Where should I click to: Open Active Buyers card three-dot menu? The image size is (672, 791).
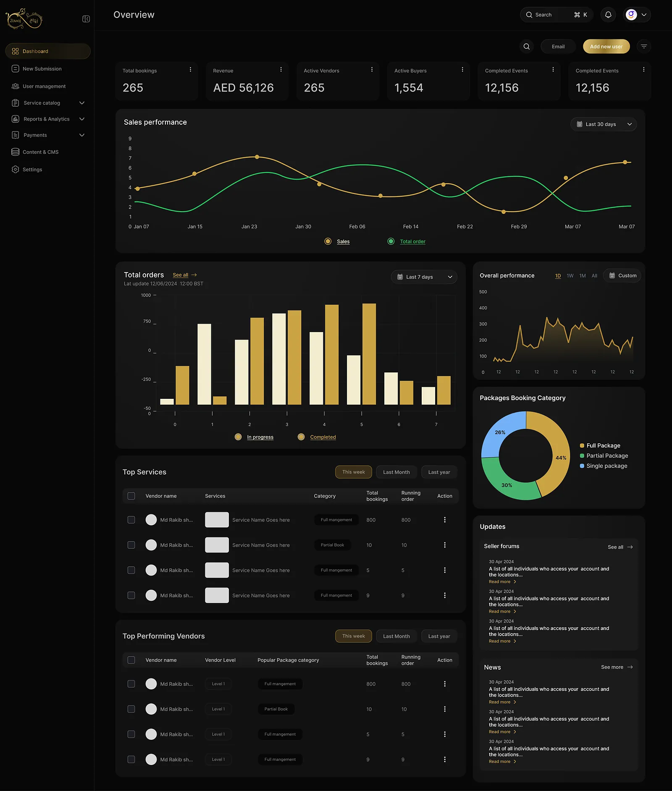point(462,70)
